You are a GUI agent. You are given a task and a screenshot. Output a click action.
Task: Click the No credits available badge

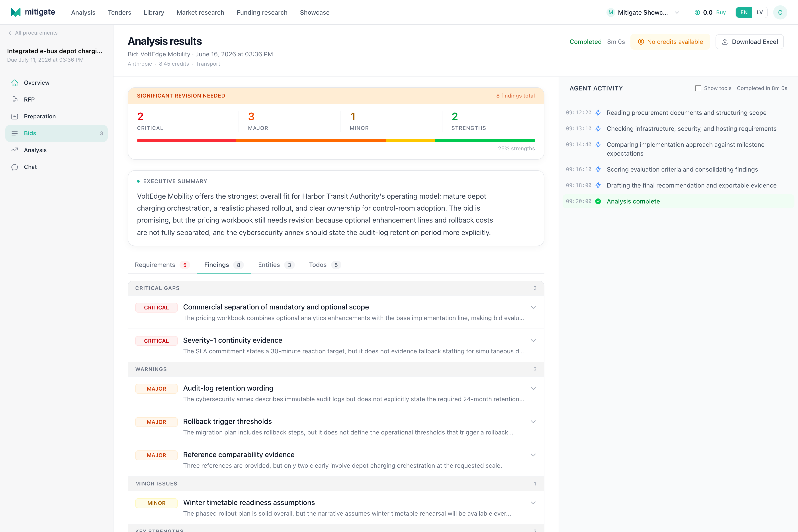click(670, 42)
